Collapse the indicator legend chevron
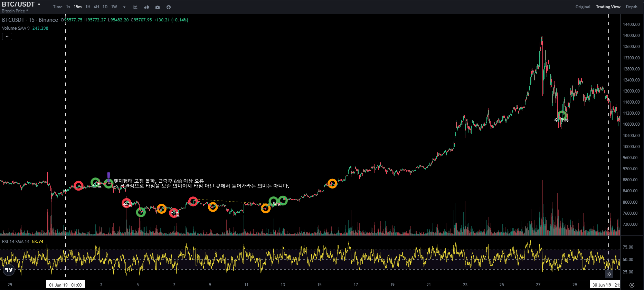The image size is (644, 290). (7, 36)
